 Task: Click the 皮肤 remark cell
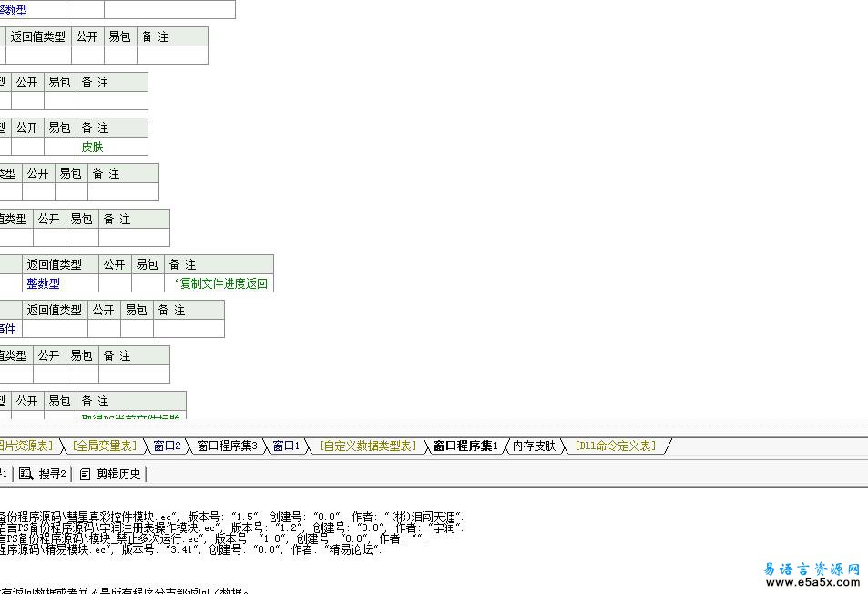click(93, 147)
